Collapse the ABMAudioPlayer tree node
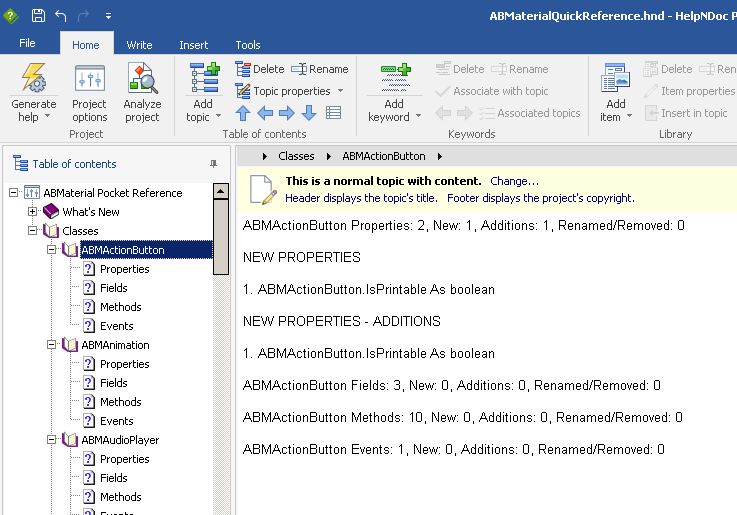 point(52,439)
